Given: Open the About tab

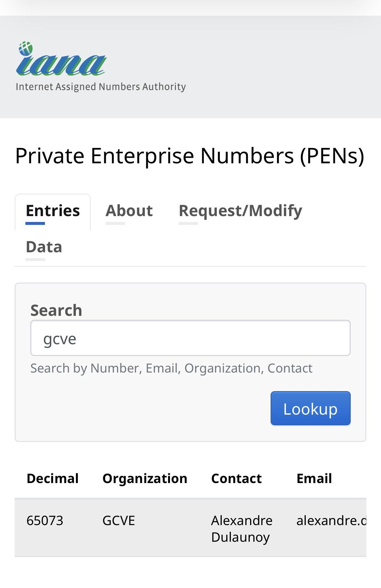Looking at the screenshot, I should [x=129, y=211].
